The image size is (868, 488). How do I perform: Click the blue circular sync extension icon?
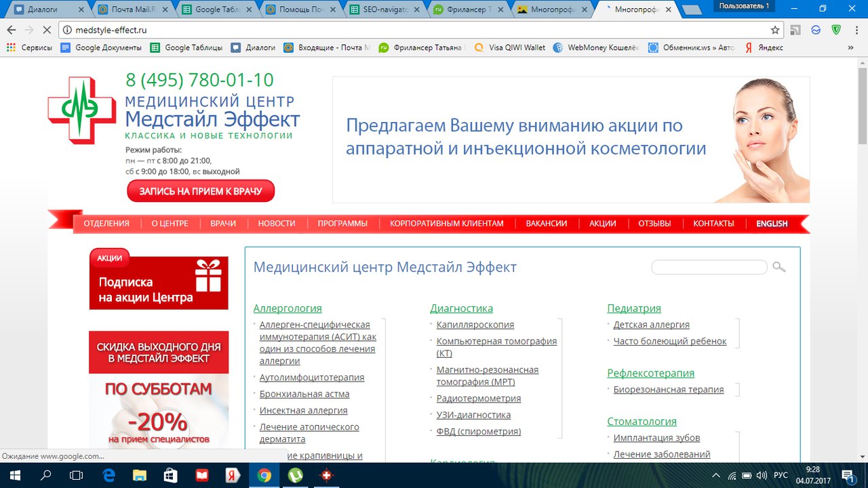tap(816, 30)
